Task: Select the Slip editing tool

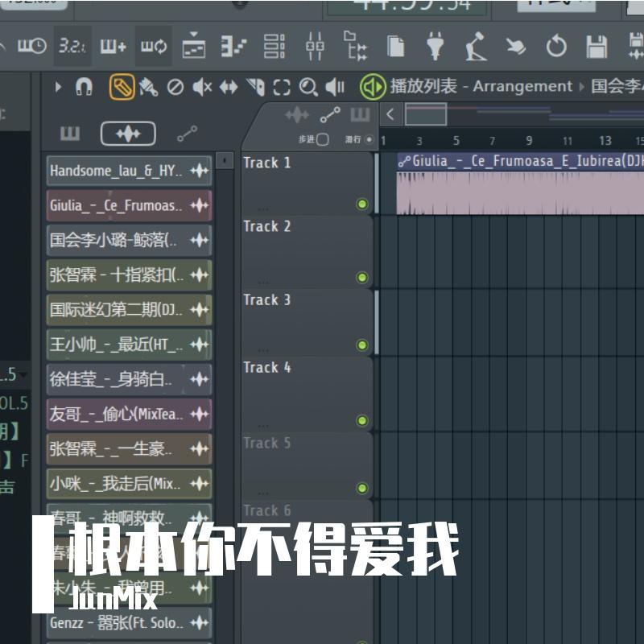Action: click(x=228, y=87)
